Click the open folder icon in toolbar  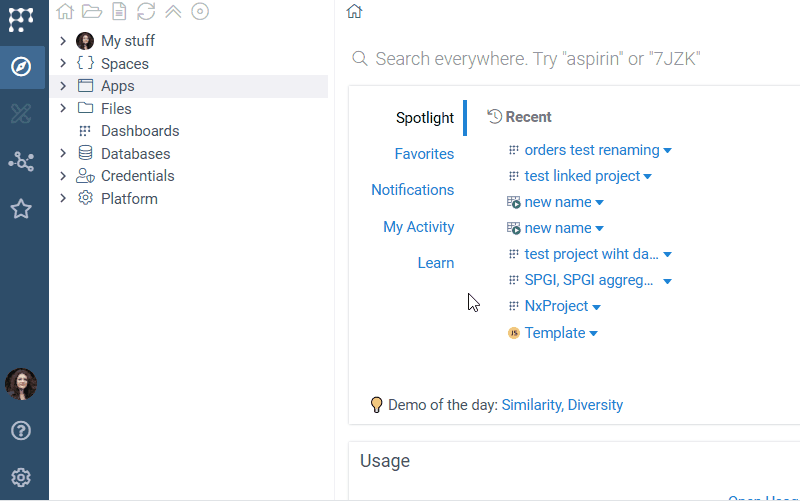(92, 12)
